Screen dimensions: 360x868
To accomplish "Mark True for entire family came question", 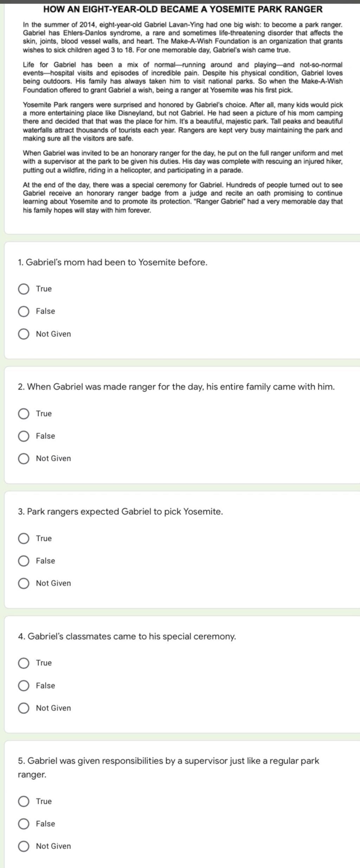I will click(x=24, y=414).
